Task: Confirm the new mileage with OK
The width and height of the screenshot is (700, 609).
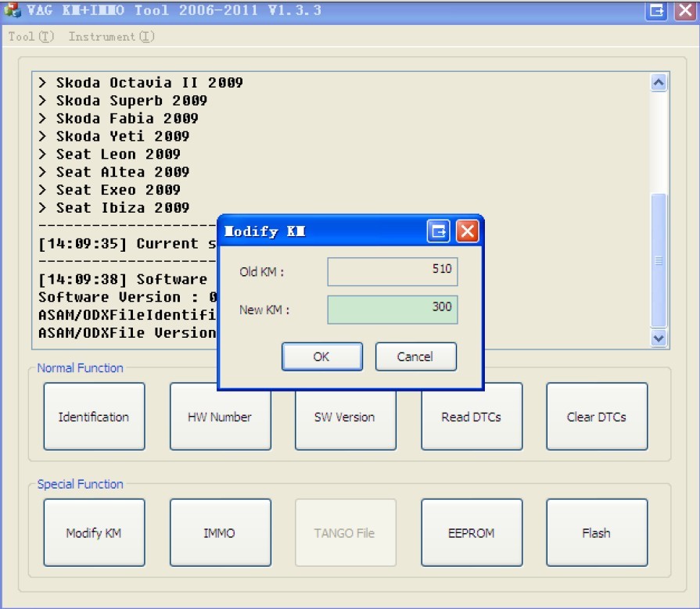Action: pos(322,356)
